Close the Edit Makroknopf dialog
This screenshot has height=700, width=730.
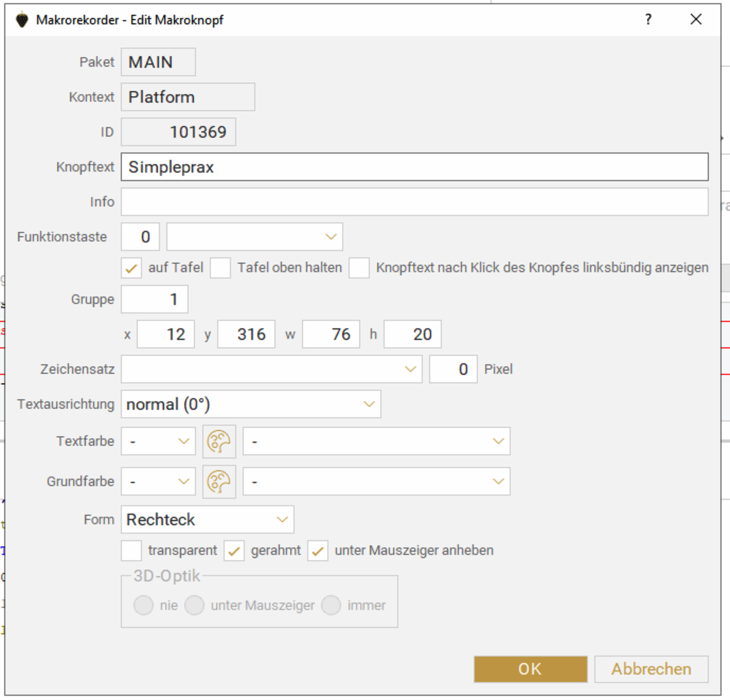(x=696, y=20)
